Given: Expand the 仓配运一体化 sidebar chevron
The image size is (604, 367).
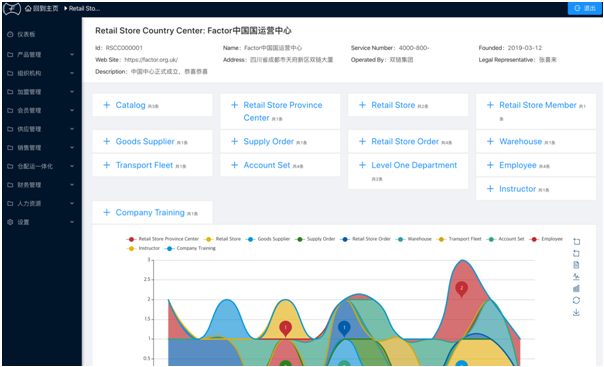Looking at the screenshot, I should pos(72,166).
